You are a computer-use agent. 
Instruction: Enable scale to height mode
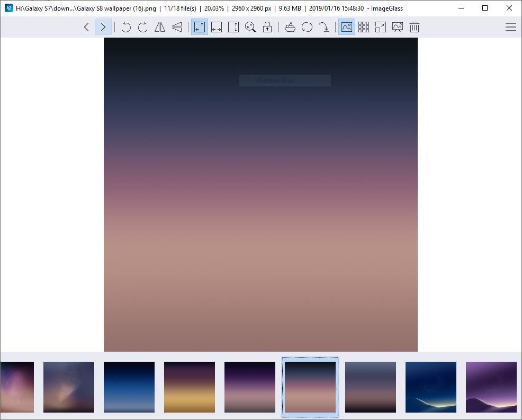tap(233, 27)
